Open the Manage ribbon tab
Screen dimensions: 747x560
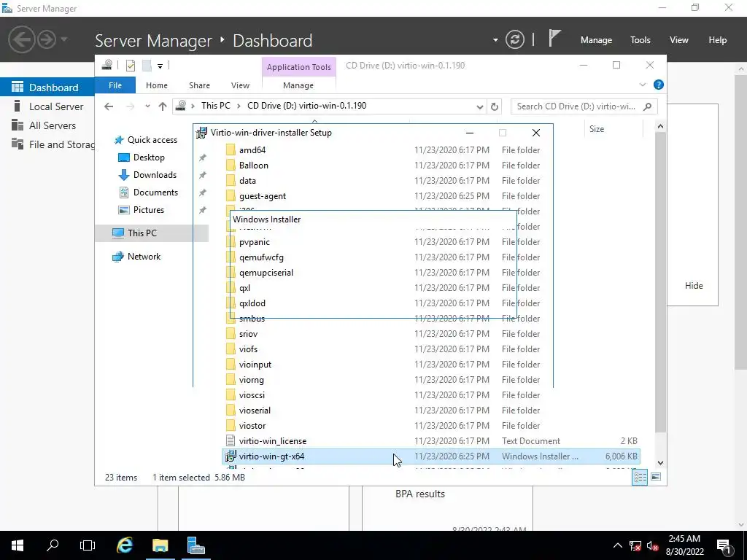pyautogui.click(x=298, y=85)
